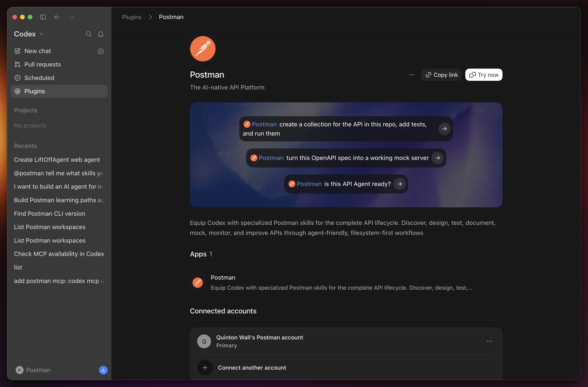
Task: Click the blue download update icon
Action: 103,370
